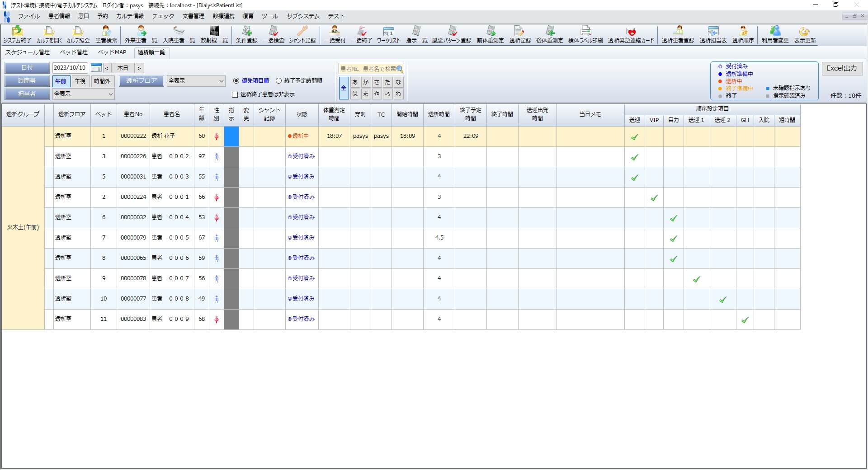Click the blue 指示 cell for 透析 花子
Viewport: 868px width, 470px height.
pyautogui.click(x=231, y=136)
